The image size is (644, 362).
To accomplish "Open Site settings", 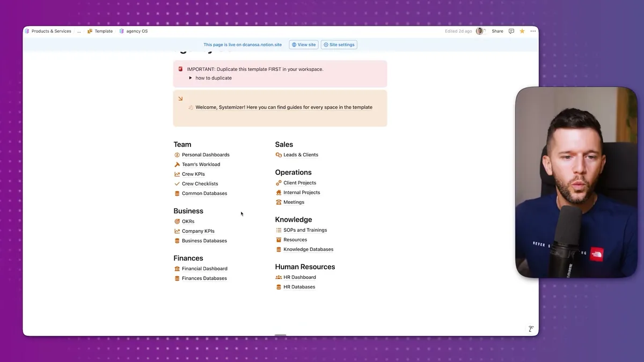I will [339, 45].
